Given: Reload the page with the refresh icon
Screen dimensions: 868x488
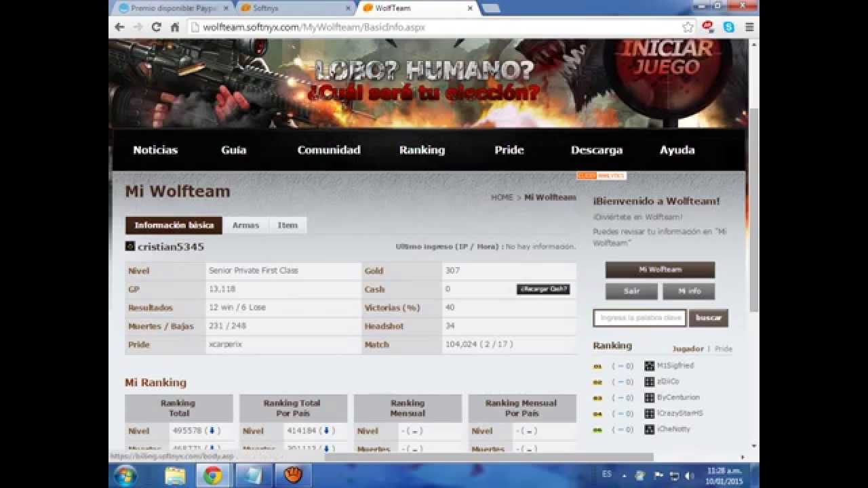Looking at the screenshot, I should [157, 27].
